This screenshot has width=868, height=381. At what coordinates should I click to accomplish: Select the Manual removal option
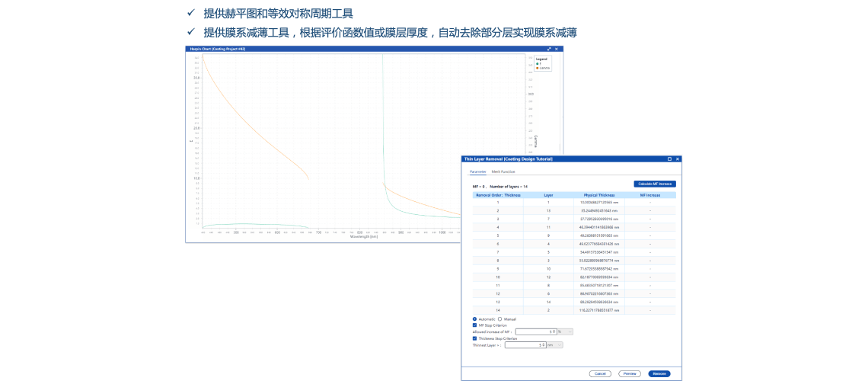coord(499,319)
